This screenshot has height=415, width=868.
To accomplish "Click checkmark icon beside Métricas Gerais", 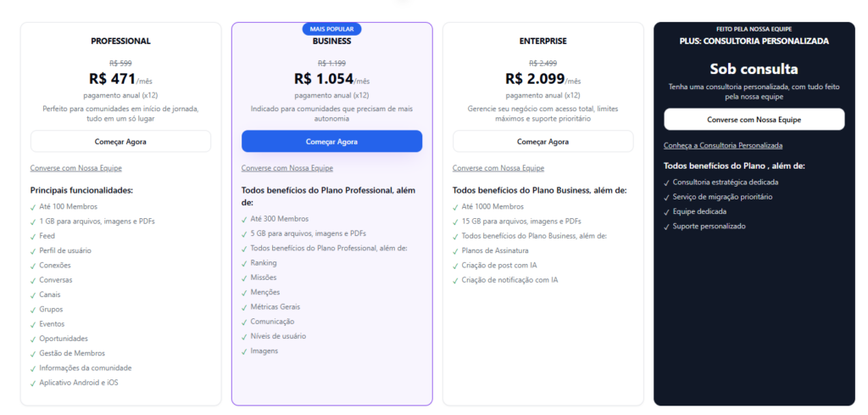I will coord(244,307).
